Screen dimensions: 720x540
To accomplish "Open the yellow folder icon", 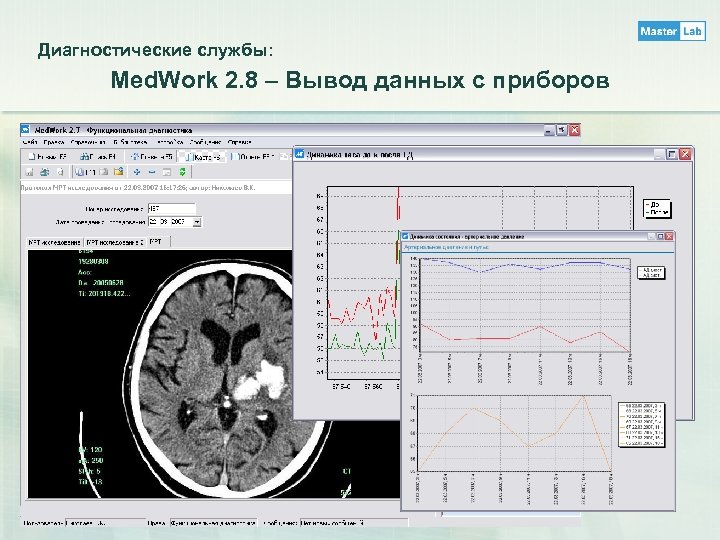I will pos(118,172).
